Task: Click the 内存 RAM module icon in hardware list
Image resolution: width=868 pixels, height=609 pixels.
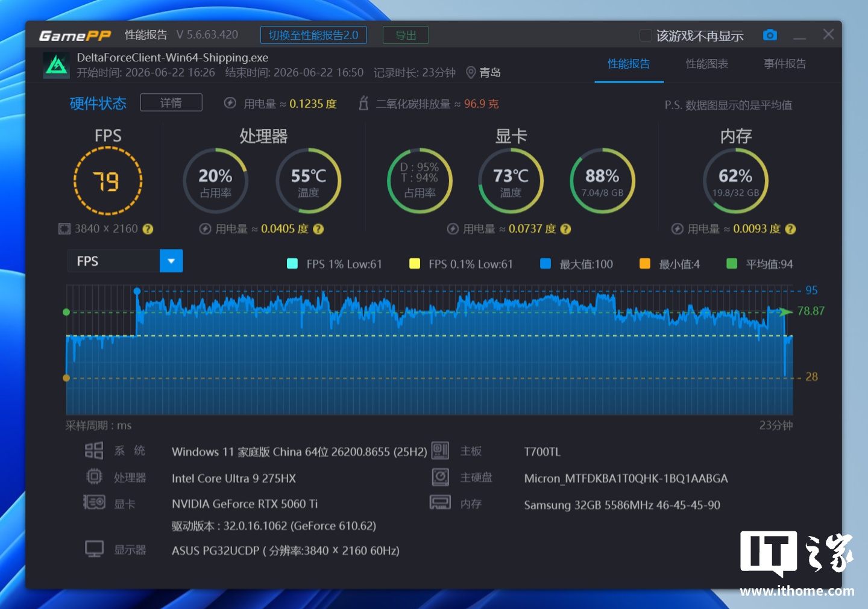Action: tap(440, 502)
